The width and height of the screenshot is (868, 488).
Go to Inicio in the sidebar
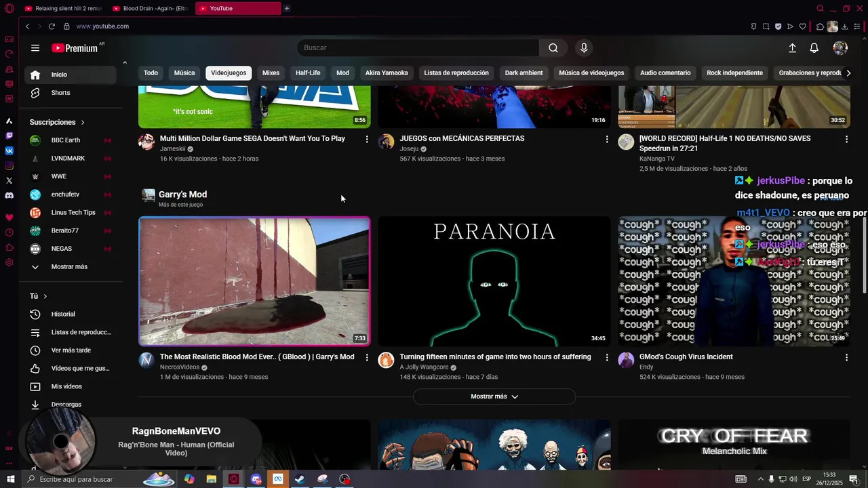coord(71,75)
